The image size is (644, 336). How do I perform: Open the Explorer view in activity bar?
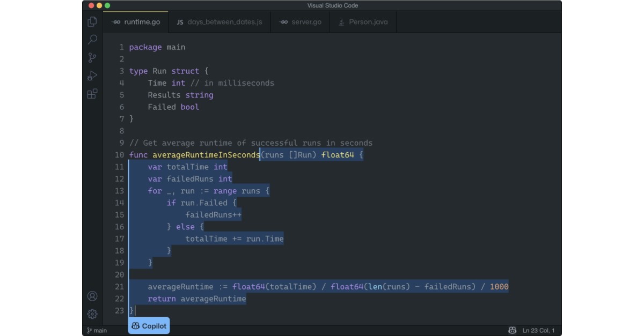pos(92,22)
